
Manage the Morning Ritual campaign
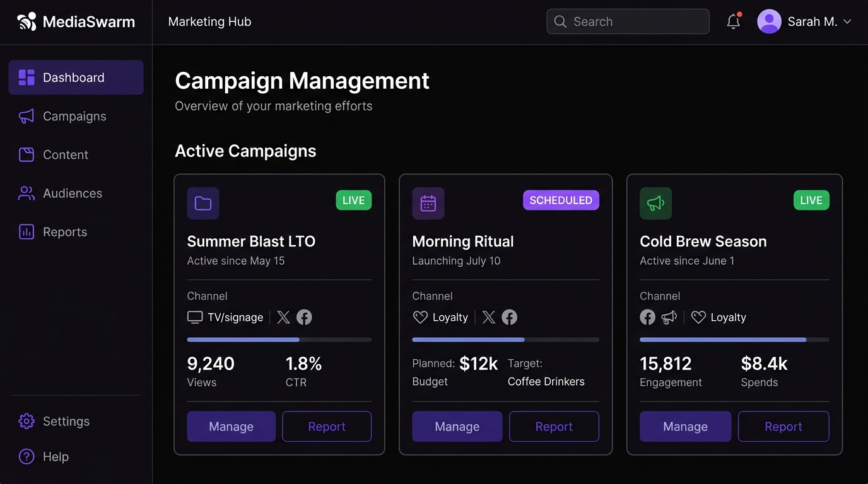click(457, 427)
